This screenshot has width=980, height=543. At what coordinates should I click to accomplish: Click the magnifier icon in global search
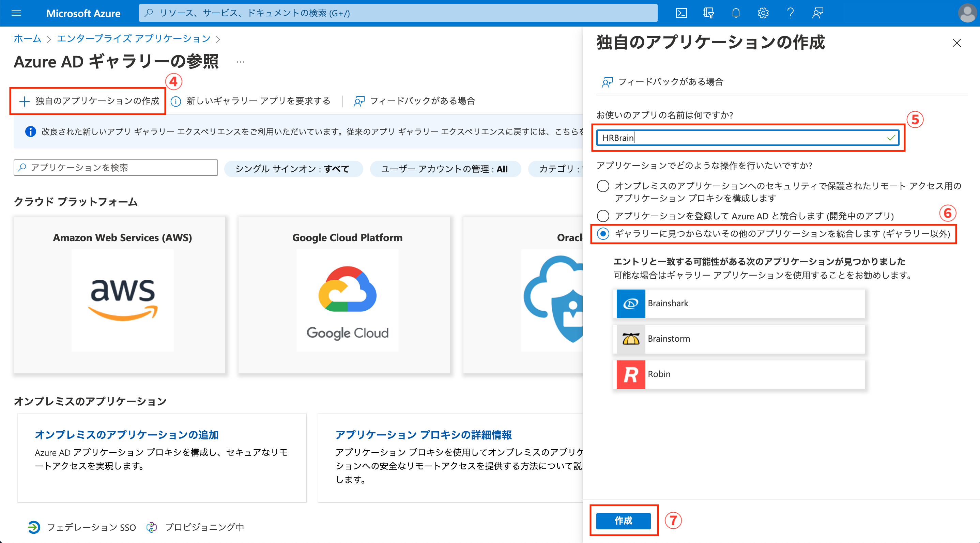point(149,13)
